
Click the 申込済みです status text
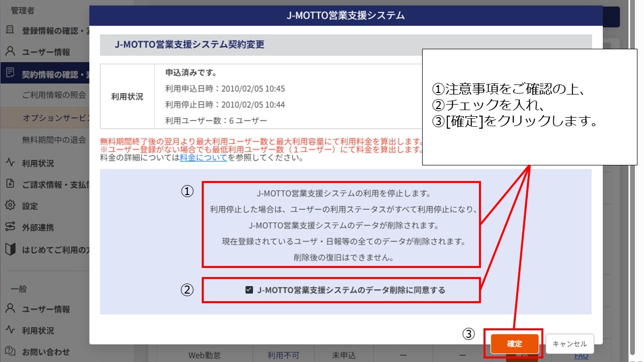click(191, 73)
